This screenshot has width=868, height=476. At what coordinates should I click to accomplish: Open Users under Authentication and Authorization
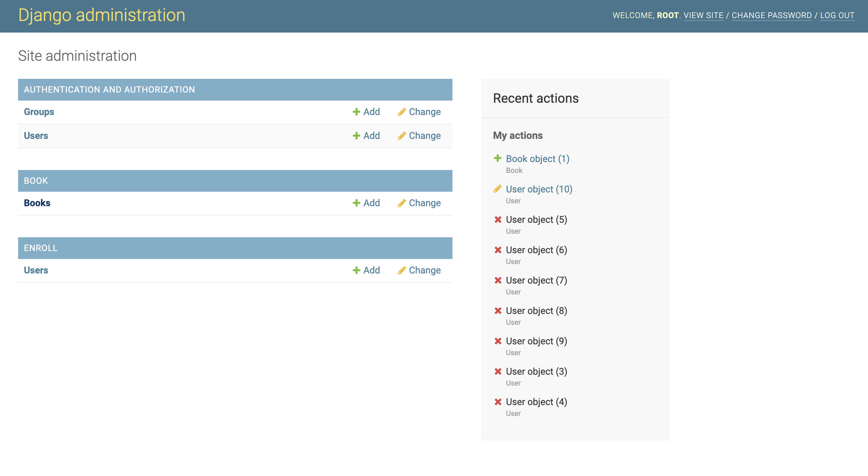point(36,136)
